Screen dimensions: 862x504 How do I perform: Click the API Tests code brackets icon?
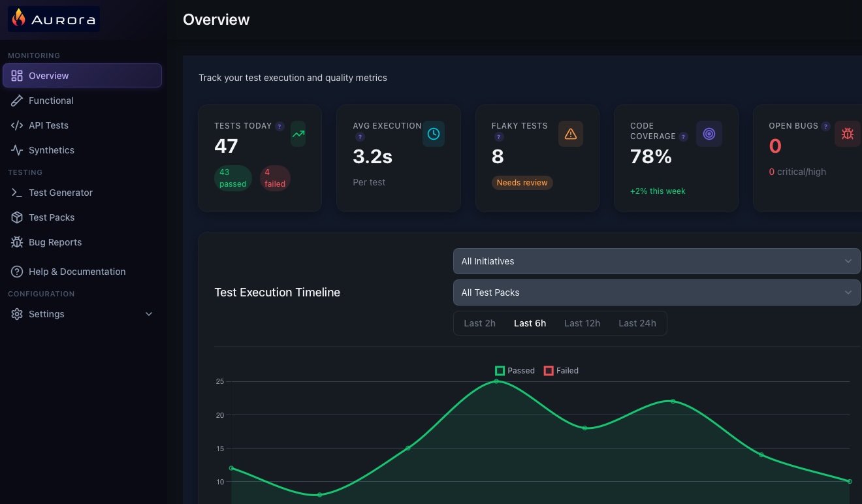tap(17, 125)
